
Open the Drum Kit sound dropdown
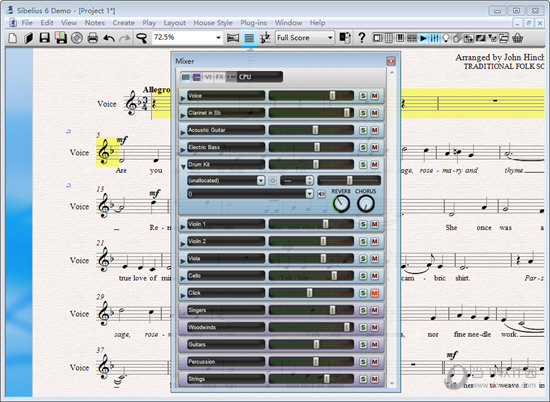[x=309, y=194]
